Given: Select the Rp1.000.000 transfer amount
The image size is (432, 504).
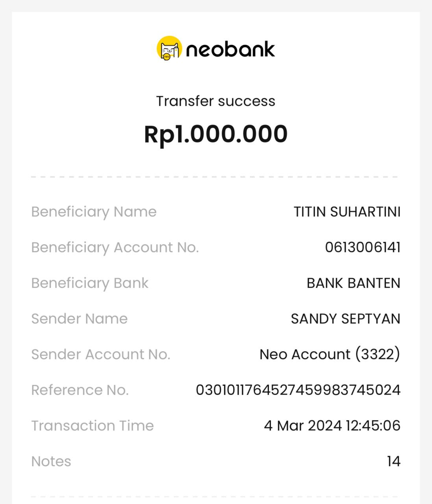Looking at the screenshot, I should 216,134.
